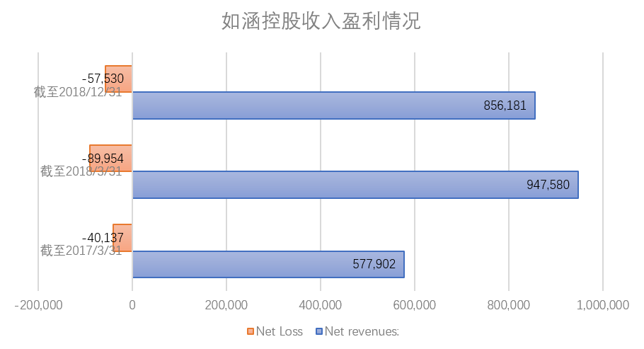Click the orange Net Loss legend swatch
Viewport: 644px width, 349px height.
click(250, 331)
